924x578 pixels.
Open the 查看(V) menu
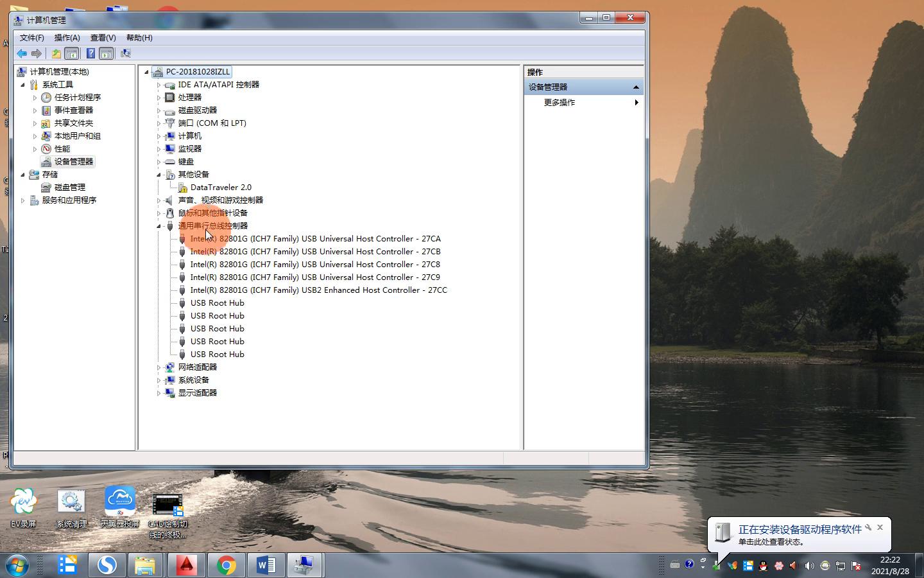point(103,38)
